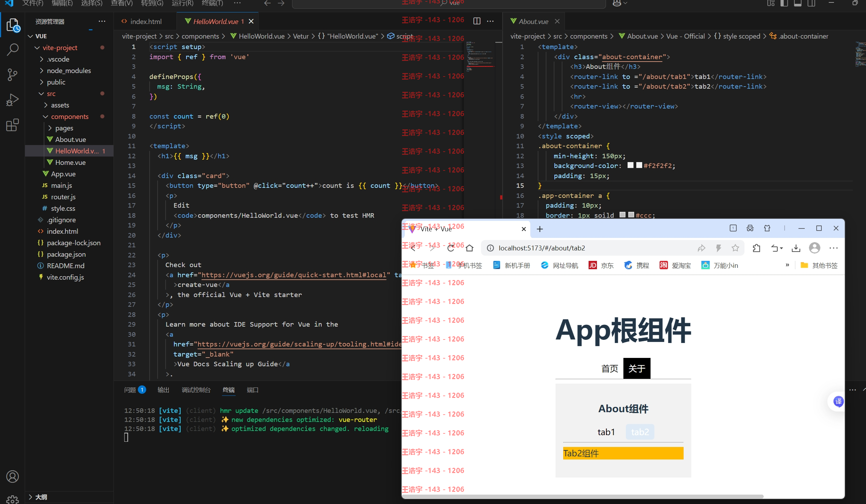Image resolution: width=866 pixels, height=504 pixels.
Task: Open the Search view in activity bar
Action: [x=13, y=49]
